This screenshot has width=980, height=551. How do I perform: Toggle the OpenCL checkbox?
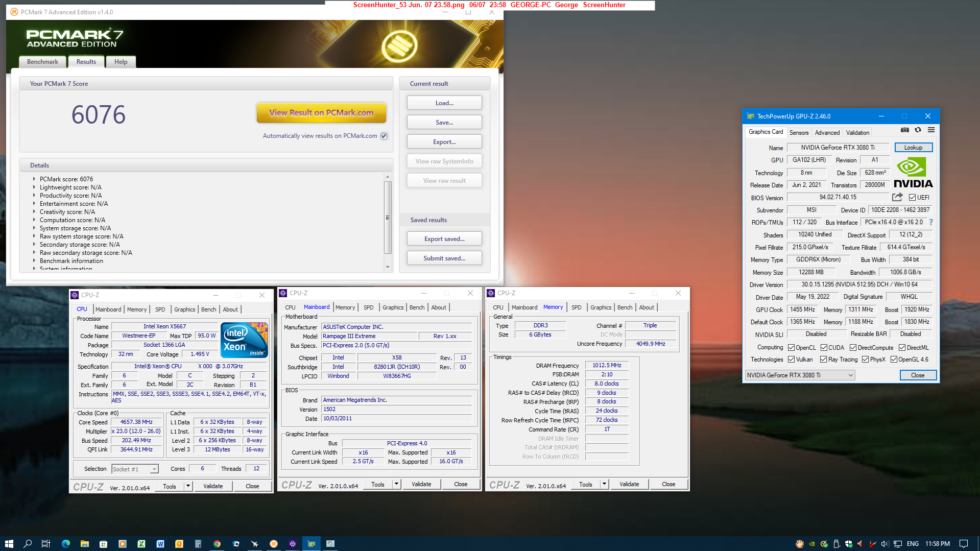[791, 348]
